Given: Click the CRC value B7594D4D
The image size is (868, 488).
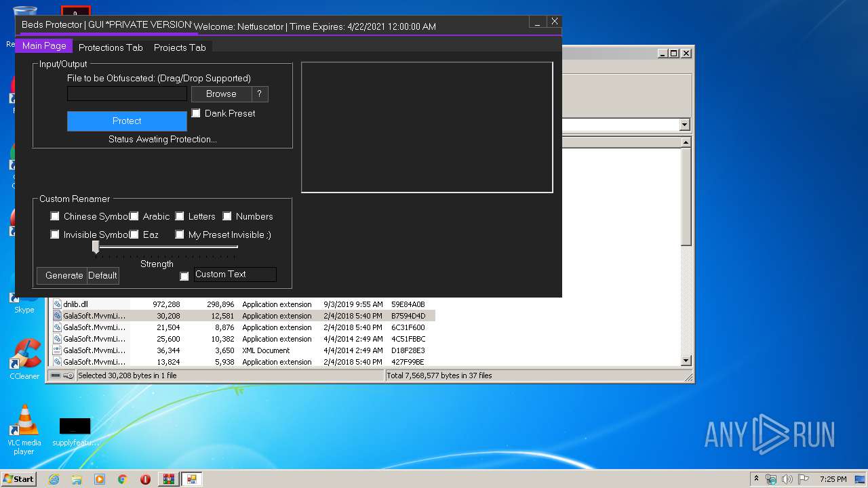Looking at the screenshot, I should point(408,316).
